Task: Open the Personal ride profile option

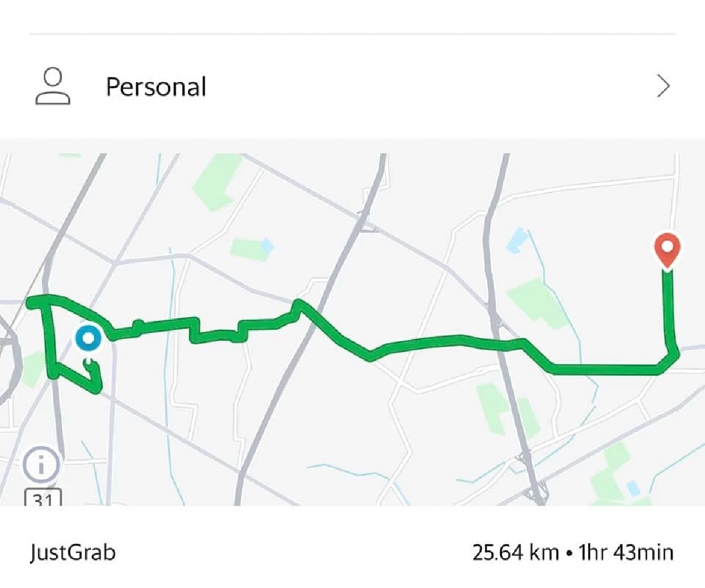Action: coord(156,87)
